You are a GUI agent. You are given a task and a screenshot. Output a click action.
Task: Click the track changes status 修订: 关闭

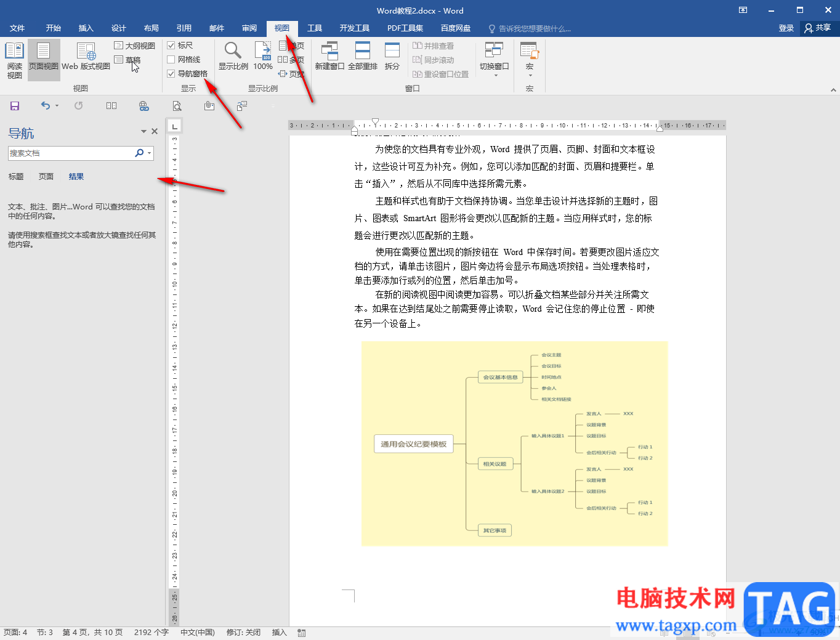(x=244, y=633)
